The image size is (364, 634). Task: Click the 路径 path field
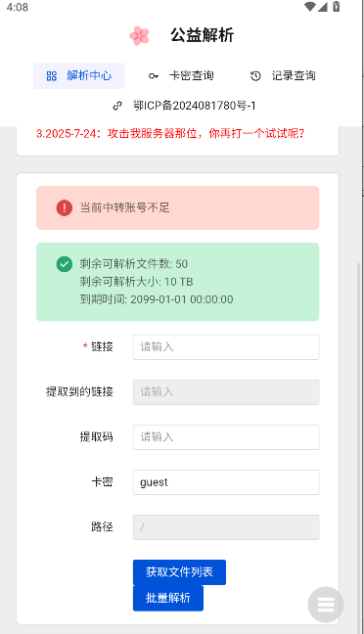tap(226, 527)
